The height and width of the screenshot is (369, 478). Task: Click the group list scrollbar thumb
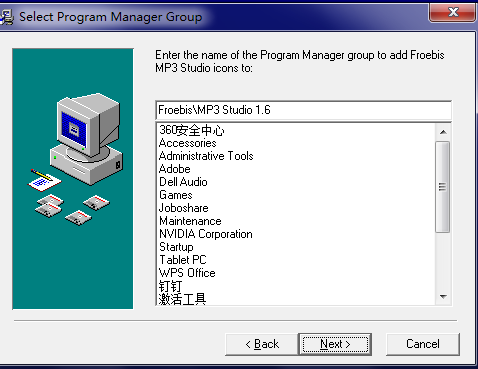(443, 187)
